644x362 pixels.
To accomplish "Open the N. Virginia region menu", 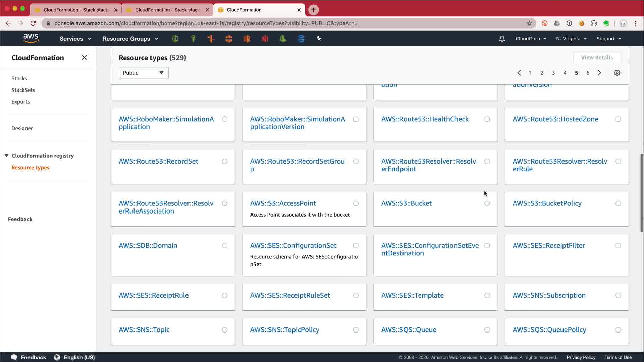I will pyautogui.click(x=571, y=39).
